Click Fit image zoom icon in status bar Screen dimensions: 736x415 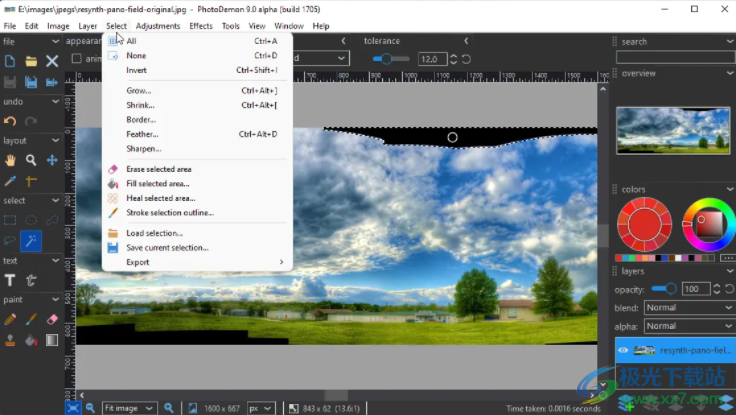click(73, 408)
